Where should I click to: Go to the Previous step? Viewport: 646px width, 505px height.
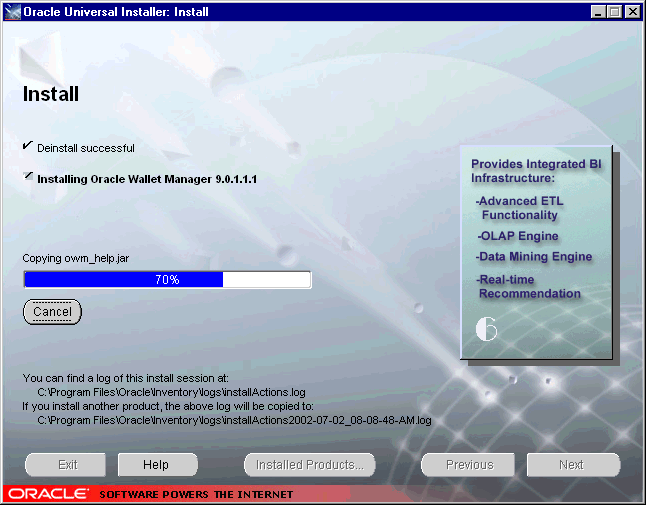pyautogui.click(x=468, y=465)
